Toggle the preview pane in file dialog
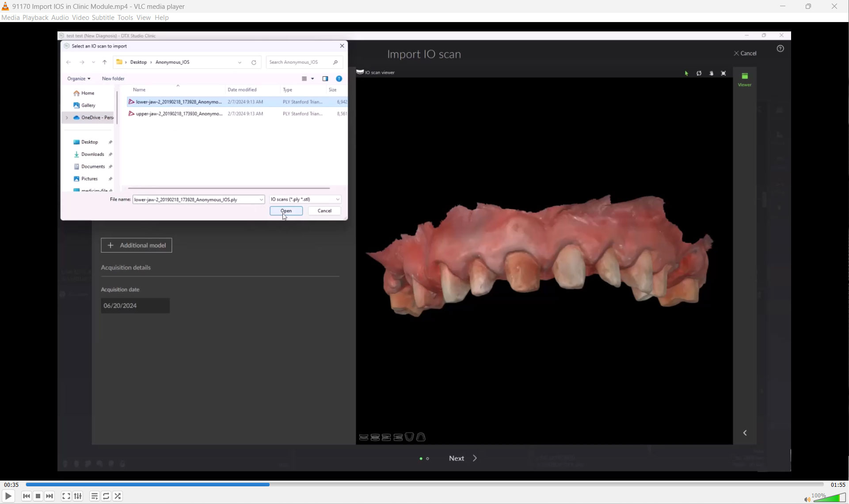849x504 pixels. (325, 79)
